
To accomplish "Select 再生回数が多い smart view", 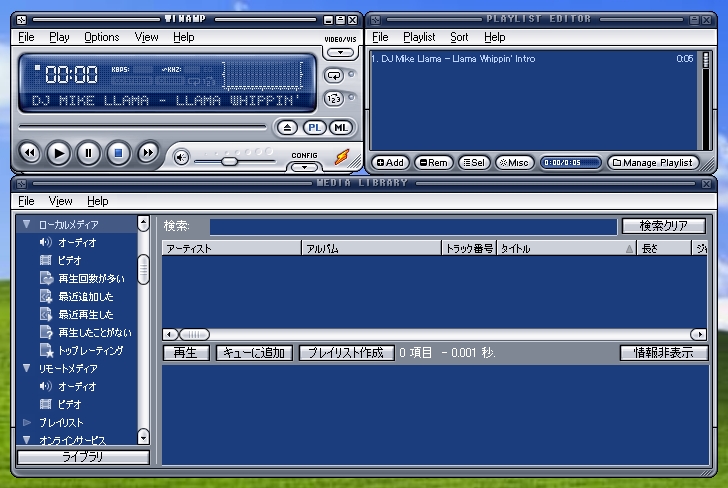I will [91, 279].
